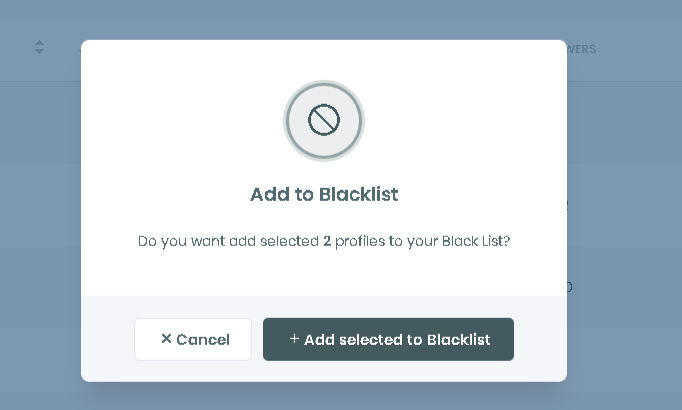Dismiss the dialog with the Cancel button

tap(193, 339)
